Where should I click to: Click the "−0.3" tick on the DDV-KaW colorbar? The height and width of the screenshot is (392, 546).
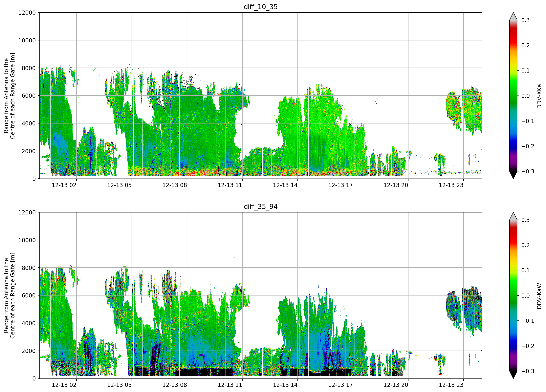tap(528, 371)
